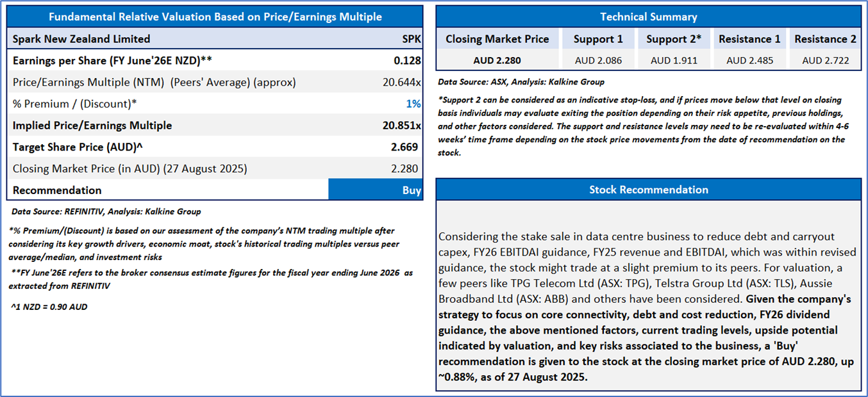Screen dimensions: 868x397
Task: Click the Resistance 1 value AUD 2.485
Action: pyautogui.click(x=749, y=61)
